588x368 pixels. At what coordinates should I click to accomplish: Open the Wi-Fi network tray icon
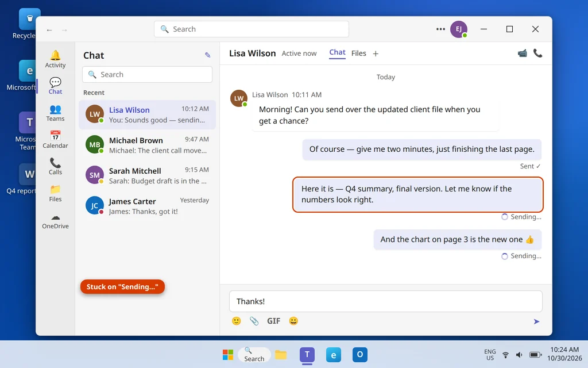coord(505,355)
